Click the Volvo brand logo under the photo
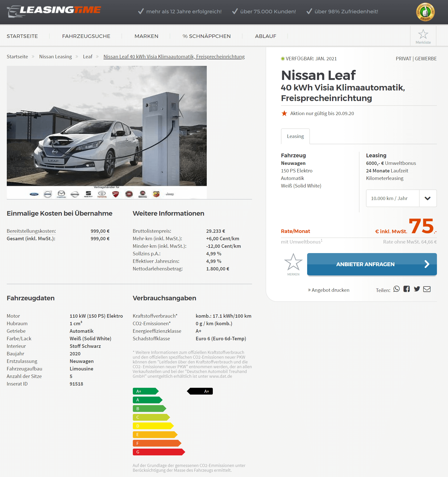The width and height of the screenshot is (448, 477). 48,194
